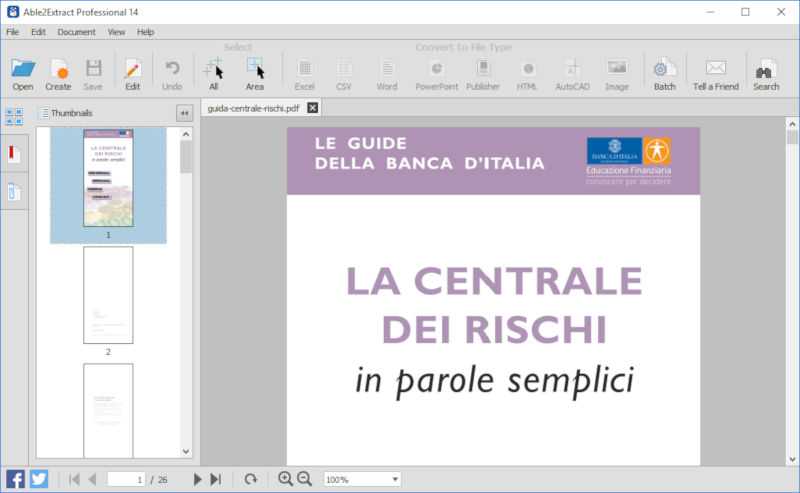This screenshot has height=493, width=800.
Task: Collapse the Thumbnails panel with arrow button
Action: pyautogui.click(x=184, y=113)
